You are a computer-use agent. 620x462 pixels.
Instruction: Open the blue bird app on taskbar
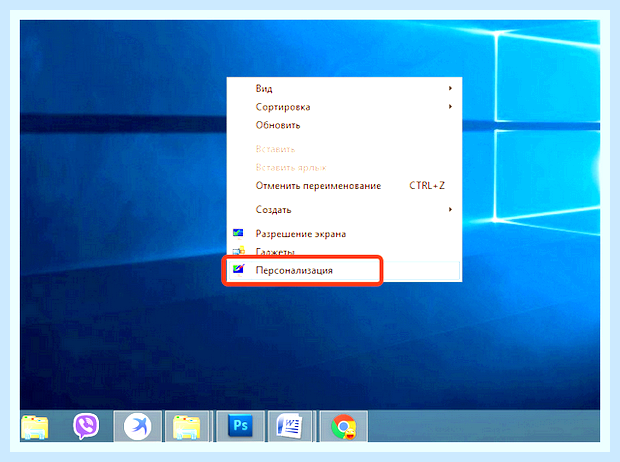click(137, 426)
